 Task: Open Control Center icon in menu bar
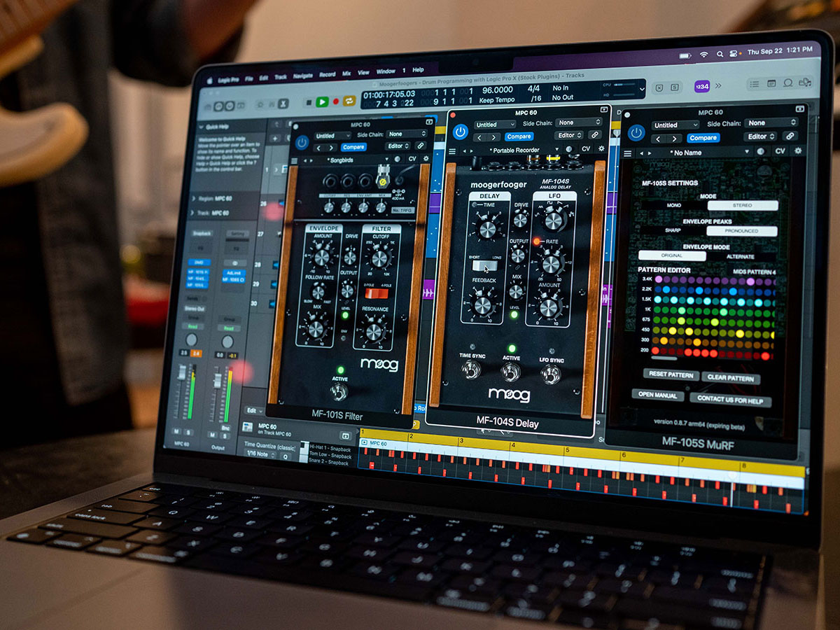coord(734,52)
